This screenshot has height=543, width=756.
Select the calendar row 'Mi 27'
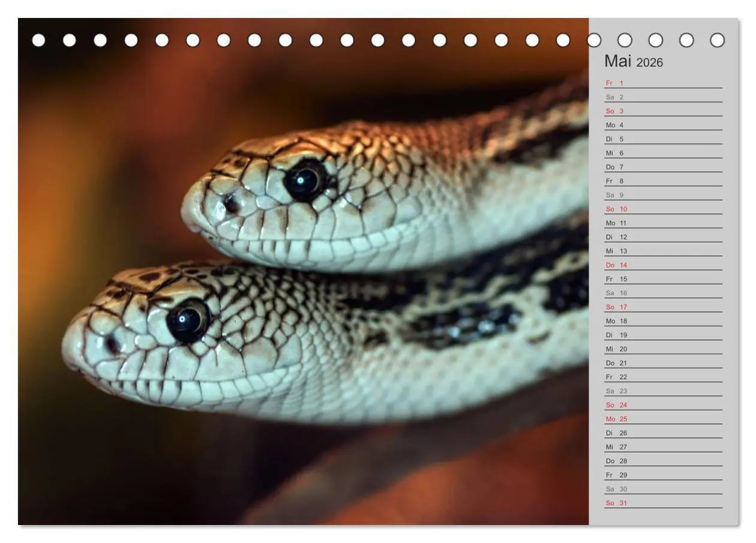663,447
